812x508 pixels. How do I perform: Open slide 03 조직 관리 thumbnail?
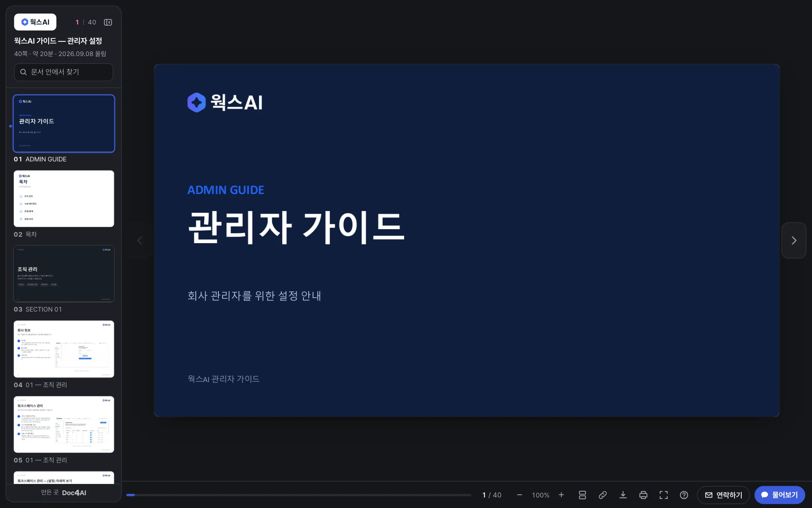[64, 274]
